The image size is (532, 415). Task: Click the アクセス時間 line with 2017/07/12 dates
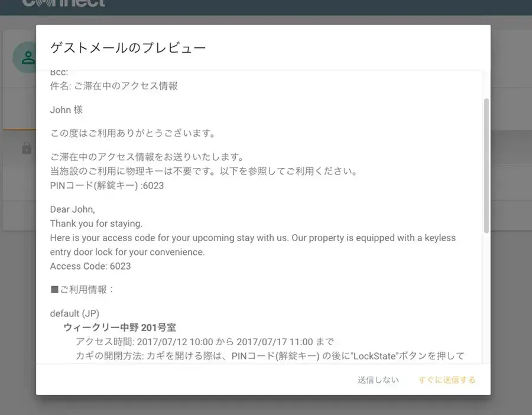click(205, 342)
